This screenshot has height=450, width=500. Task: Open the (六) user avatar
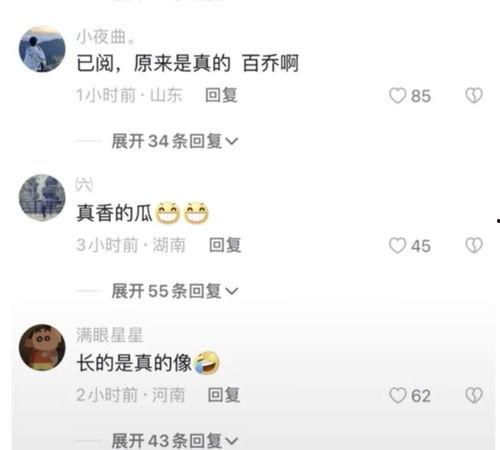pos(42,198)
